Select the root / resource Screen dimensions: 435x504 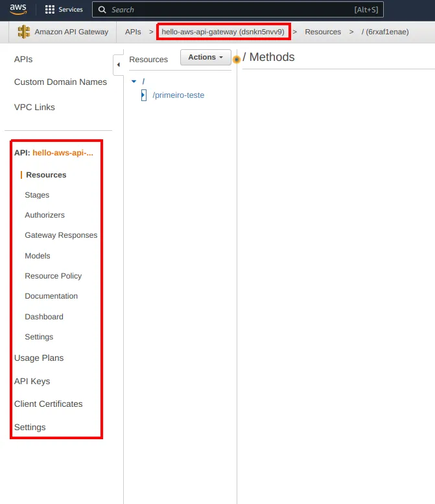pos(143,82)
